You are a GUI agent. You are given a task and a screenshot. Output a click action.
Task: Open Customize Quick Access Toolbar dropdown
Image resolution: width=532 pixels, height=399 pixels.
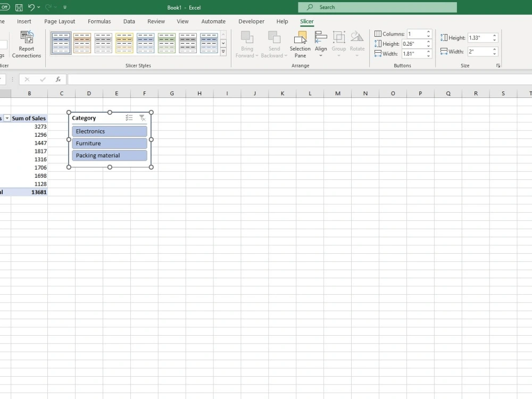(65, 7)
